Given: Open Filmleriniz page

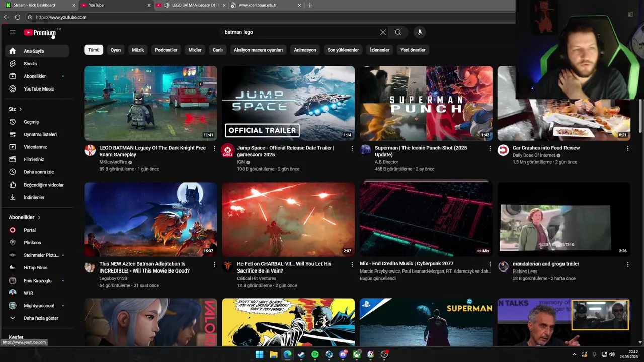Looking at the screenshot, I should click(37, 159).
